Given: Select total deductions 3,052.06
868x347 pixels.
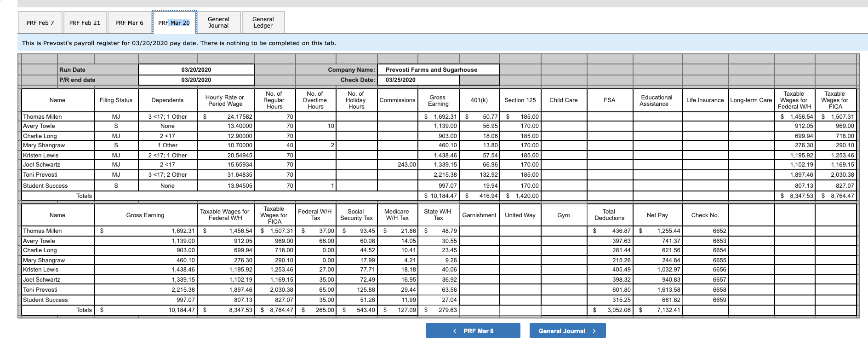Looking at the screenshot, I should (609, 310).
